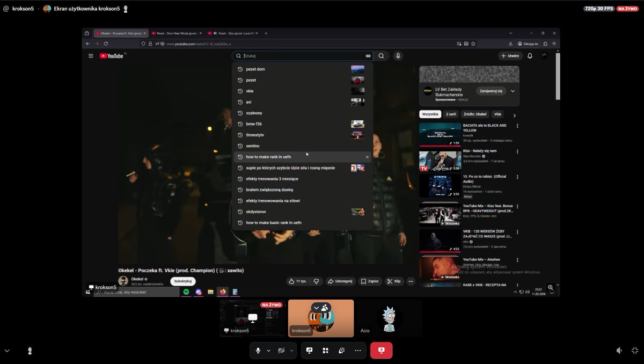This screenshot has width=644, height=364.
Task: Open more call options ellipsis
Action: (358, 351)
